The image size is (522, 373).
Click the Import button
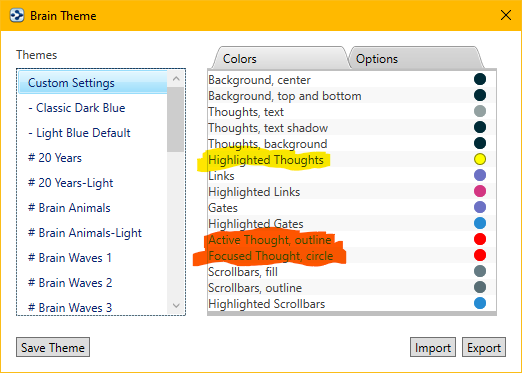(x=433, y=347)
